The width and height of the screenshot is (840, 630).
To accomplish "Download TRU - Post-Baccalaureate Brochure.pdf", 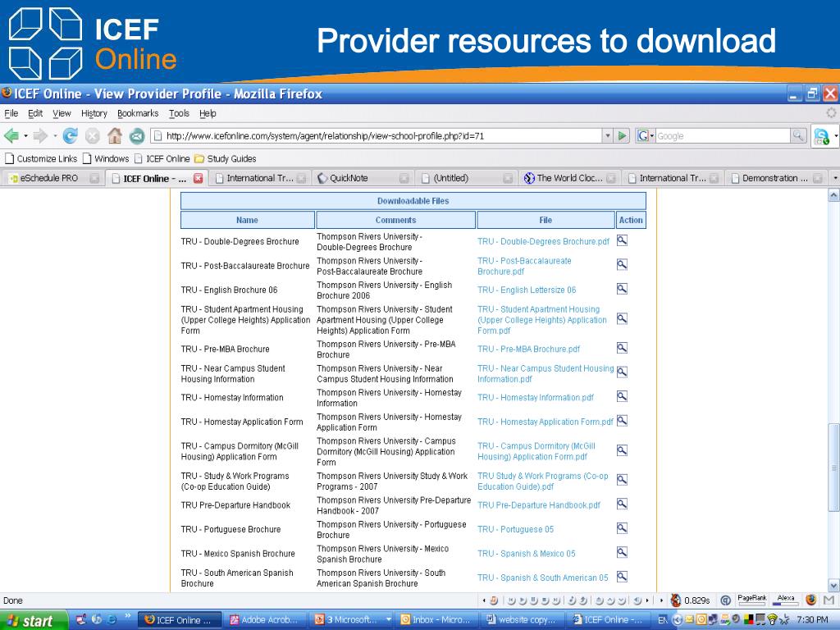I will pos(524,267).
